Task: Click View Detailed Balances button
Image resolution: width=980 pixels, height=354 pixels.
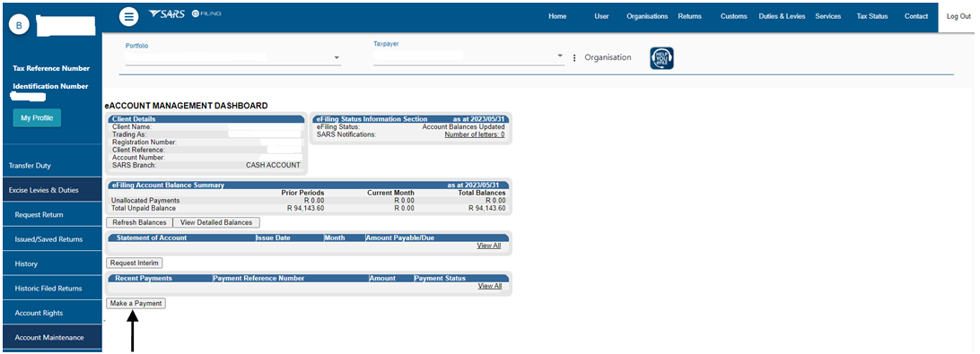Action: tap(216, 222)
